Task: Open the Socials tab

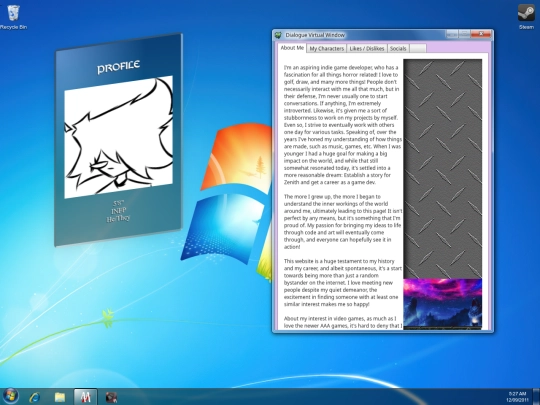Action: 398,49
